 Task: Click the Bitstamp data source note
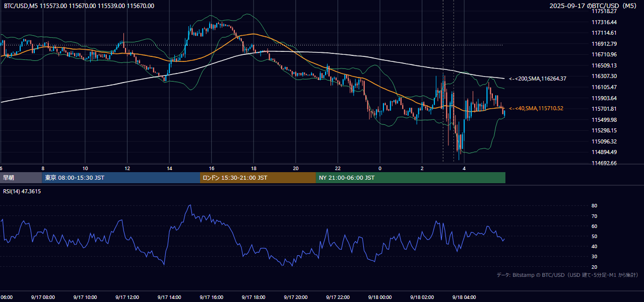click(x=567, y=275)
